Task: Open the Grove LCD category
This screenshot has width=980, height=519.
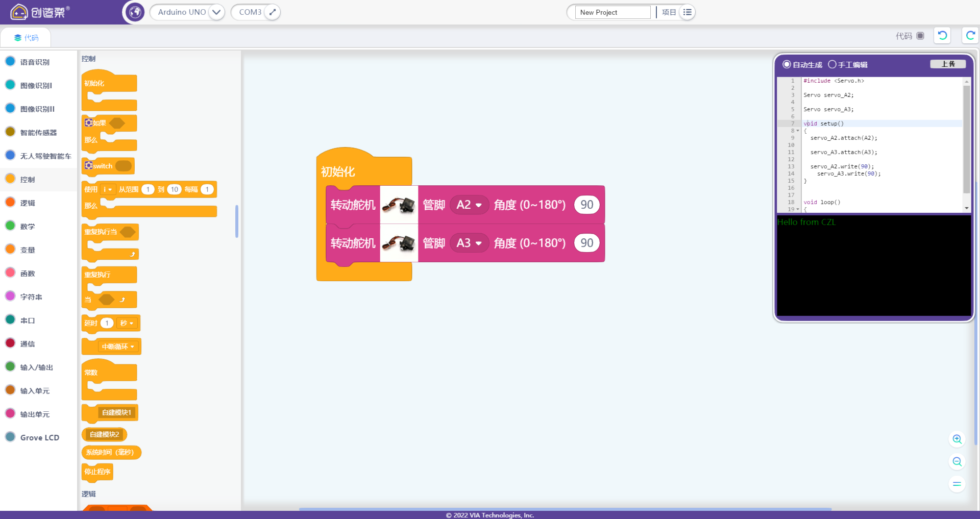Action: tap(39, 438)
